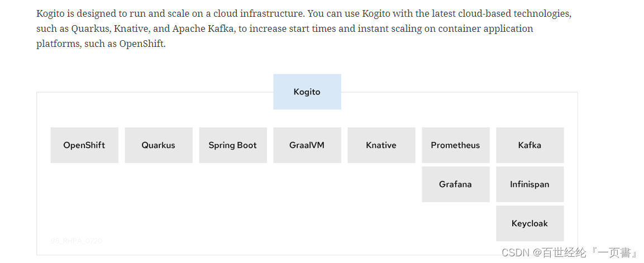The height and width of the screenshot is (263, 644).
Task: Click the GraalVM tile
Action: [x=307, y=145]
